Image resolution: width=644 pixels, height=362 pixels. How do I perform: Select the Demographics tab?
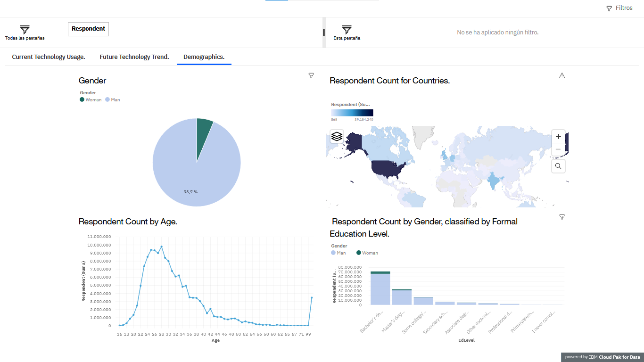(x=204, y=57)
